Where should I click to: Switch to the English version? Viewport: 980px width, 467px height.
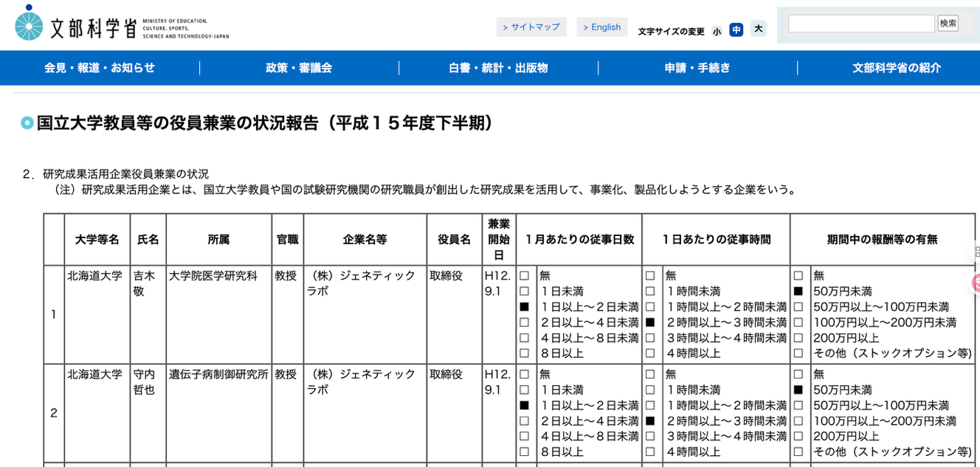[x=602, y=27]
